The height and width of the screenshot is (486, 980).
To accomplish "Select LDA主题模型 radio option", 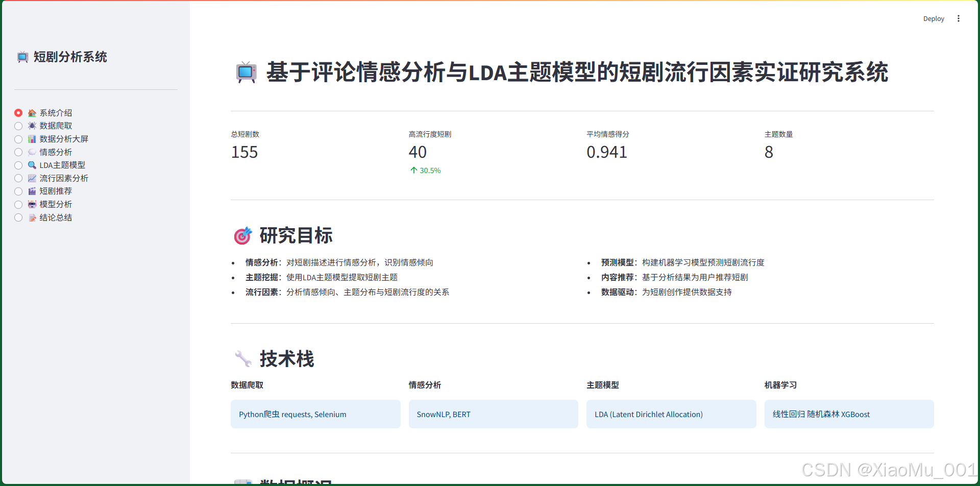I will pyautogui.click(x=18, y=165).
